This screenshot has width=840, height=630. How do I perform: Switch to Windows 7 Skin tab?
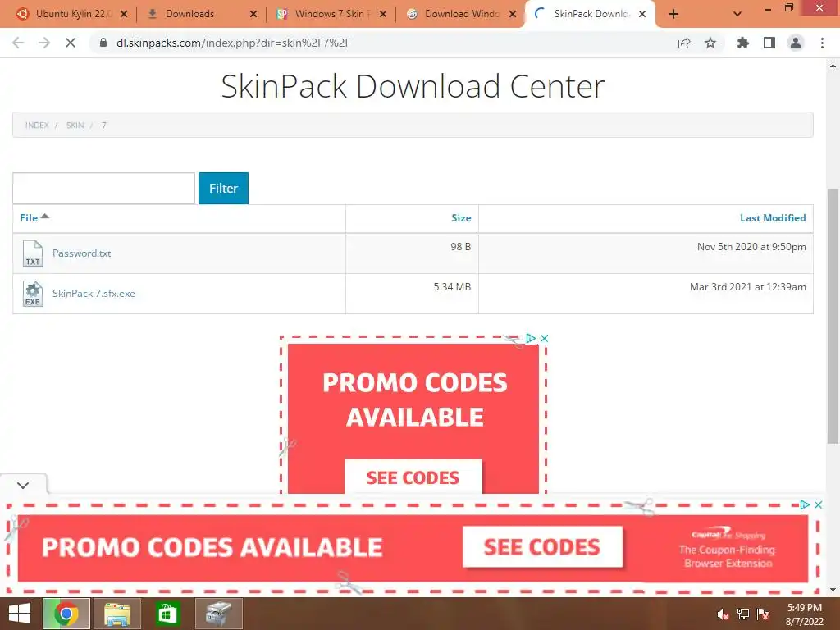pyautogui.click(x=332, y=14)
